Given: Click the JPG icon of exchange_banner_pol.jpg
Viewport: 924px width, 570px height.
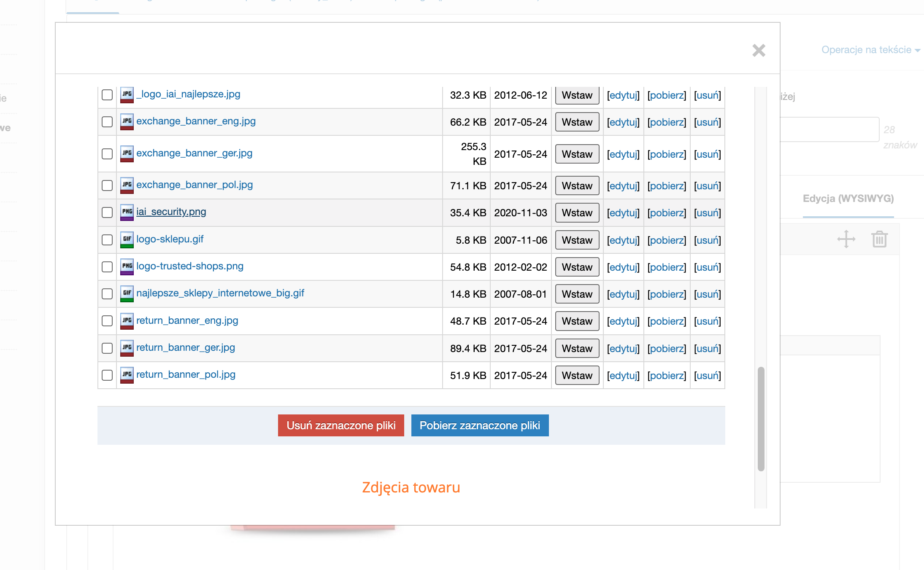Looking at the screenshot, I should click(x=127, y=186).
